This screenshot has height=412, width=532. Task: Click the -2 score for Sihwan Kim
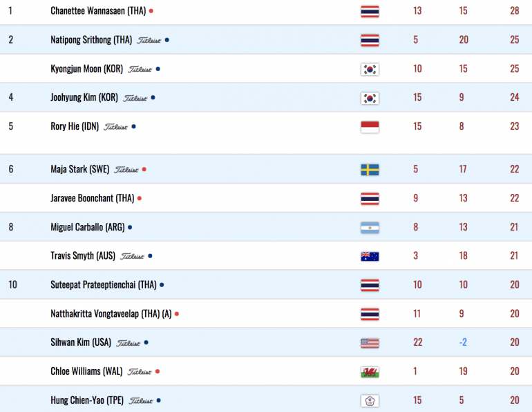[463, 342]
